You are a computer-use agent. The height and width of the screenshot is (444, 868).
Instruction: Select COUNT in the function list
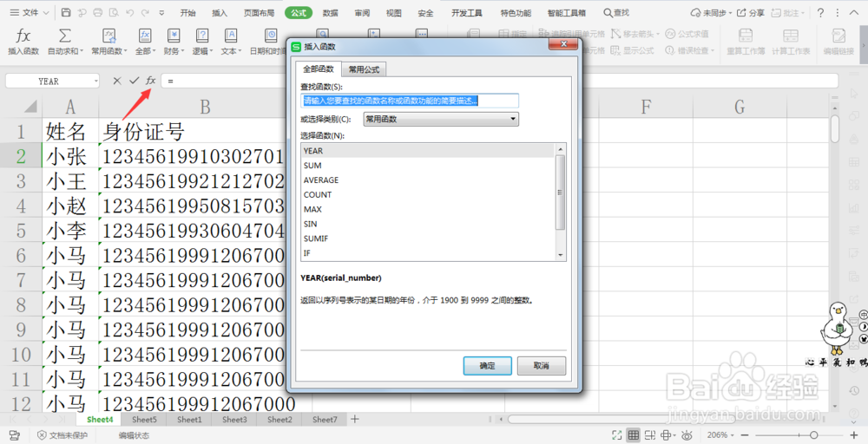pos(427,194)
